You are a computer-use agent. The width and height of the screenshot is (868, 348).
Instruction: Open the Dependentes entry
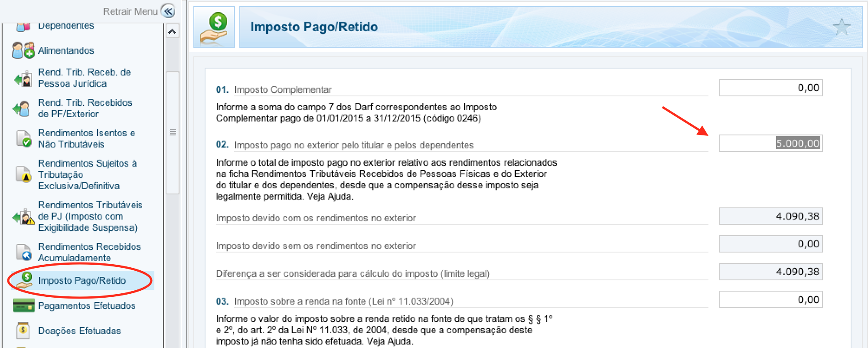tap(66, 26)
